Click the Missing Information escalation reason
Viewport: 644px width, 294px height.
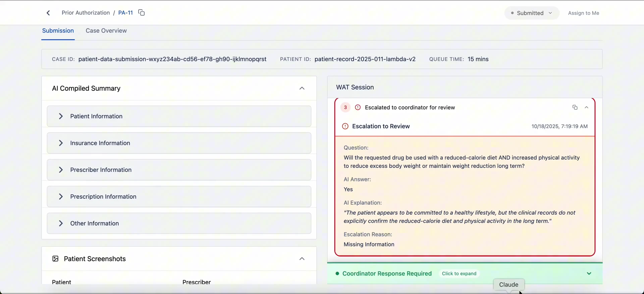pos(369,244)
